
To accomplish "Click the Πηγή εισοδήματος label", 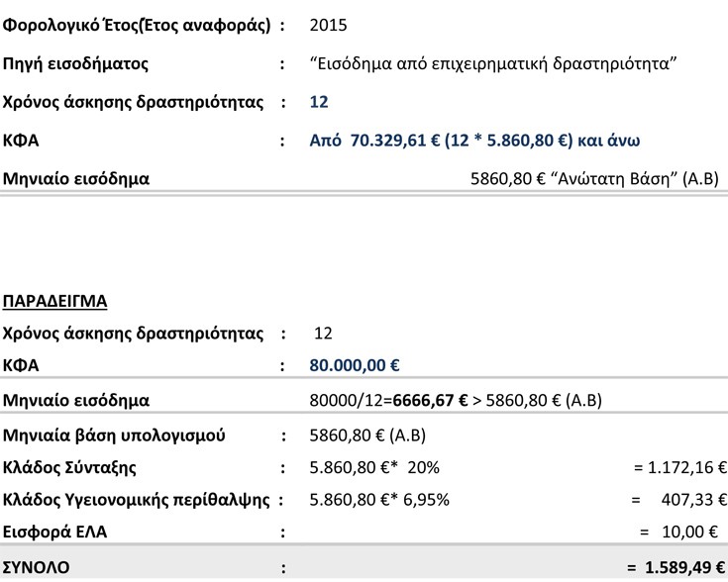I will click(x=75, y=64).
